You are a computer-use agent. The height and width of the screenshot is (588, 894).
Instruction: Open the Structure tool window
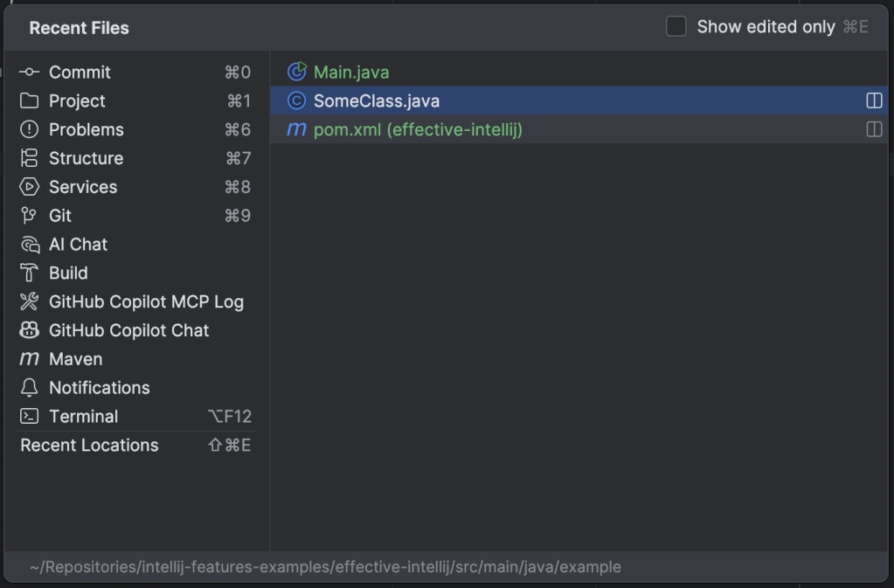click(x=87, y=158)
